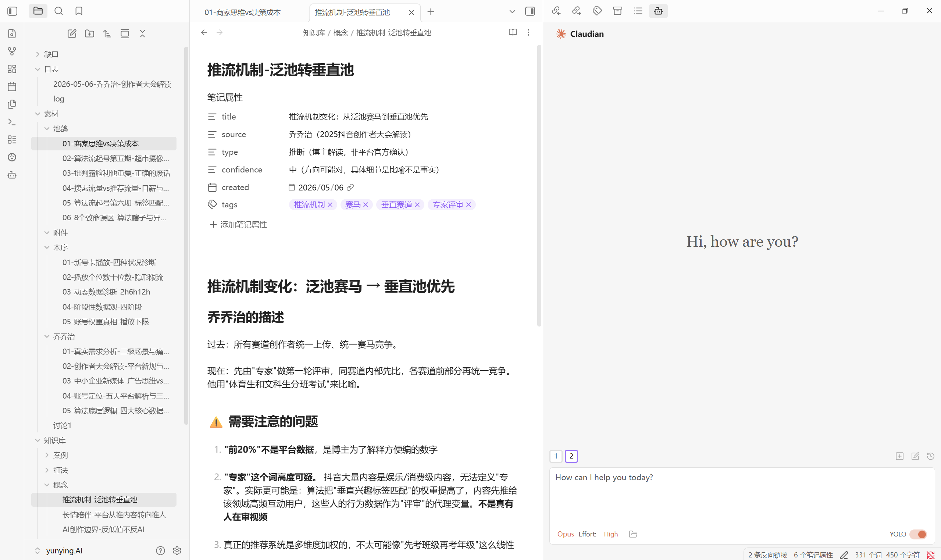
Task: Change the Opus model selector
Action: (x=566, y=534)
